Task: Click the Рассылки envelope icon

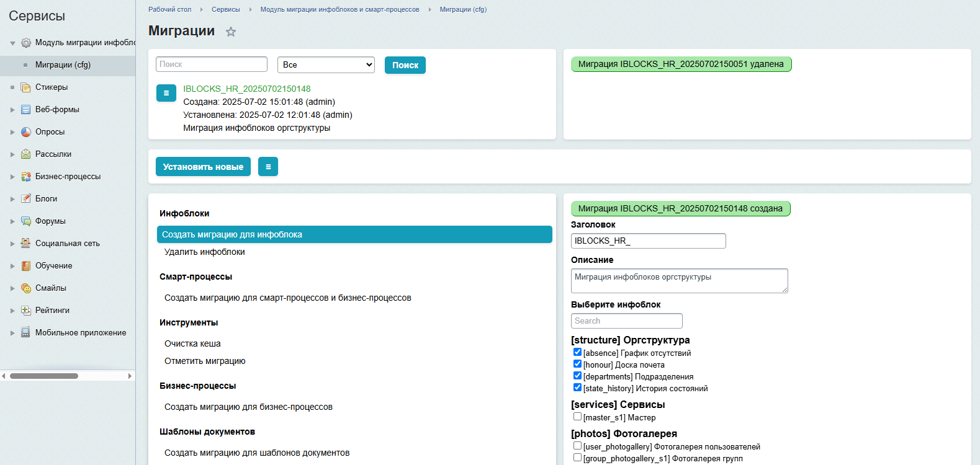Action: click(25, 154)
